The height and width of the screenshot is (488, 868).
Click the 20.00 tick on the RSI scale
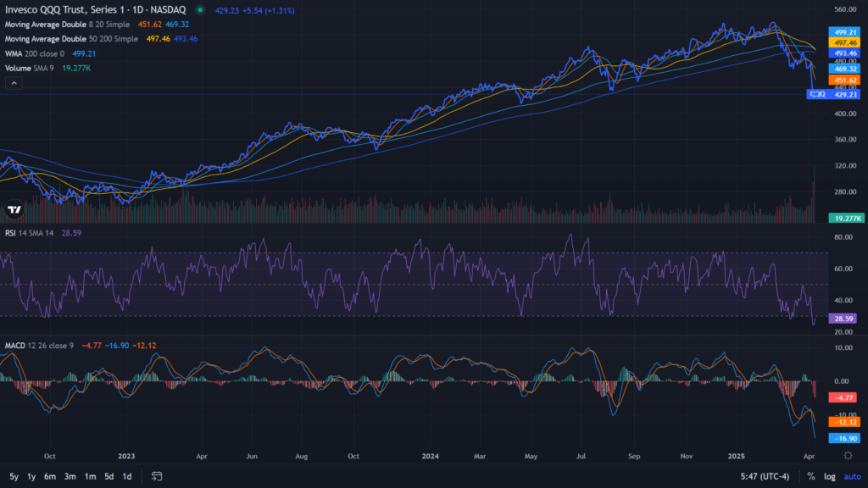click(843, 332)
